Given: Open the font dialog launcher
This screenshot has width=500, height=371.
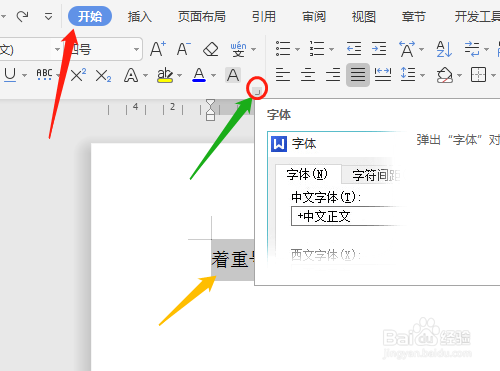Looking at the screenshot, I should 257,92.
